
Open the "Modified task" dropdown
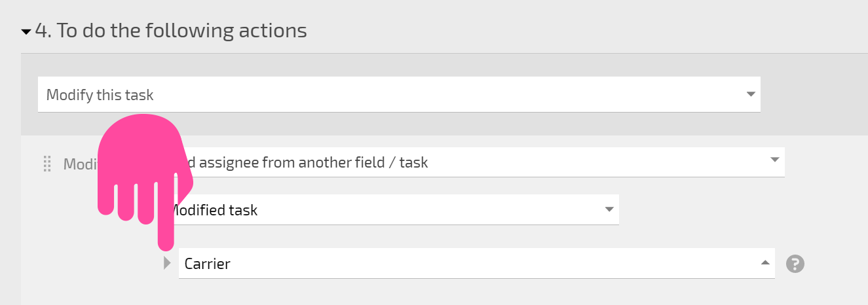(x=392, y=210)
